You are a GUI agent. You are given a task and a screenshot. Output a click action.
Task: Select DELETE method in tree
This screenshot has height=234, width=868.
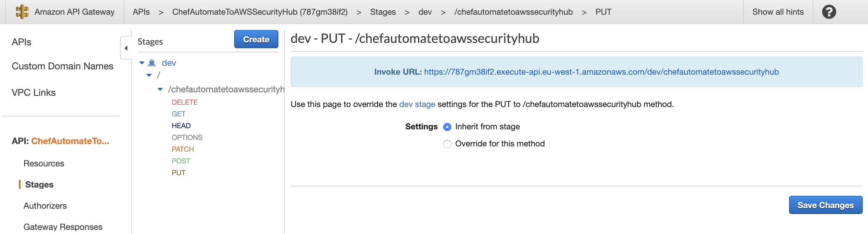pos(185,102)
